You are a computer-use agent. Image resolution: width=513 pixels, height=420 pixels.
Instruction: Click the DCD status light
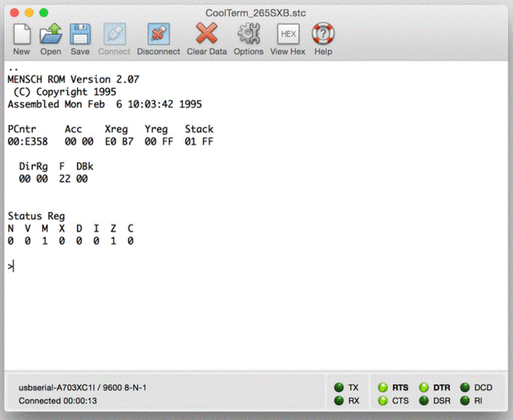pyautogui.click(x=465, y=388)
